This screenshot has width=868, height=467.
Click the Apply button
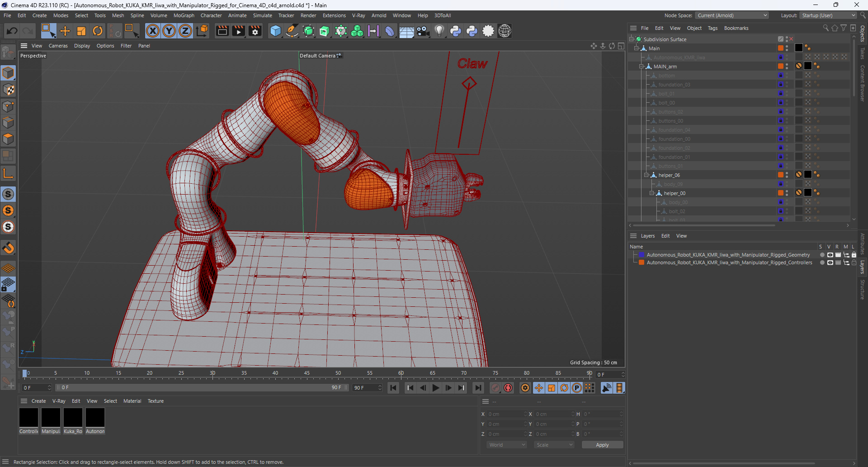pos(602,445)
